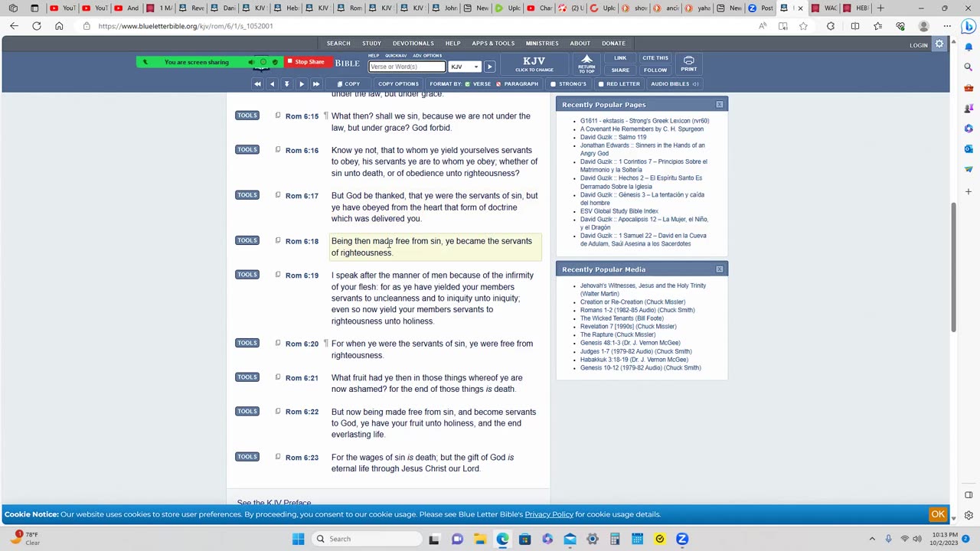Click the Share button in toolbar
This screenshot has height=551, width=980.
620,70
